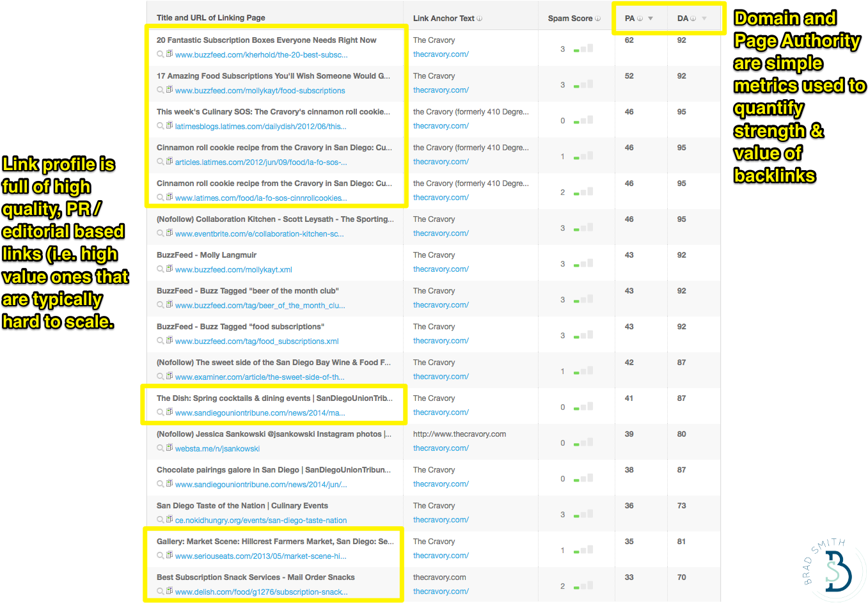Click magnifier icon beside sandiegouniontribune.com/news/2014/jun URL

[x=161, y=484]
